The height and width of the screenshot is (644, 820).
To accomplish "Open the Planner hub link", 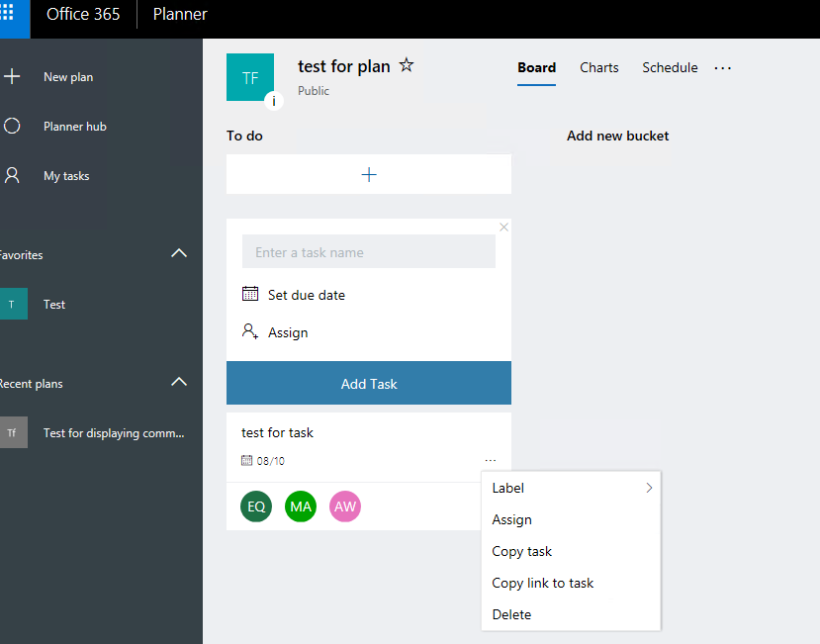I will pos(75,126).
